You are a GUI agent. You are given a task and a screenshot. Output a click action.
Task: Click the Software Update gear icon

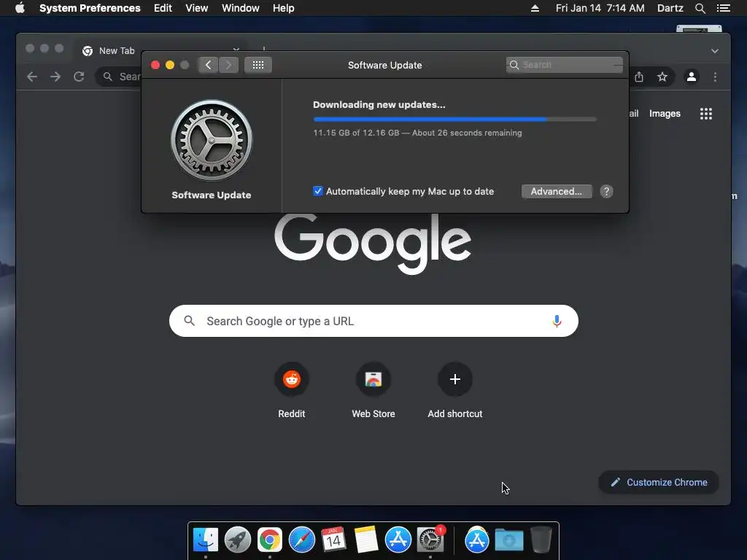[x=212, y=140]
